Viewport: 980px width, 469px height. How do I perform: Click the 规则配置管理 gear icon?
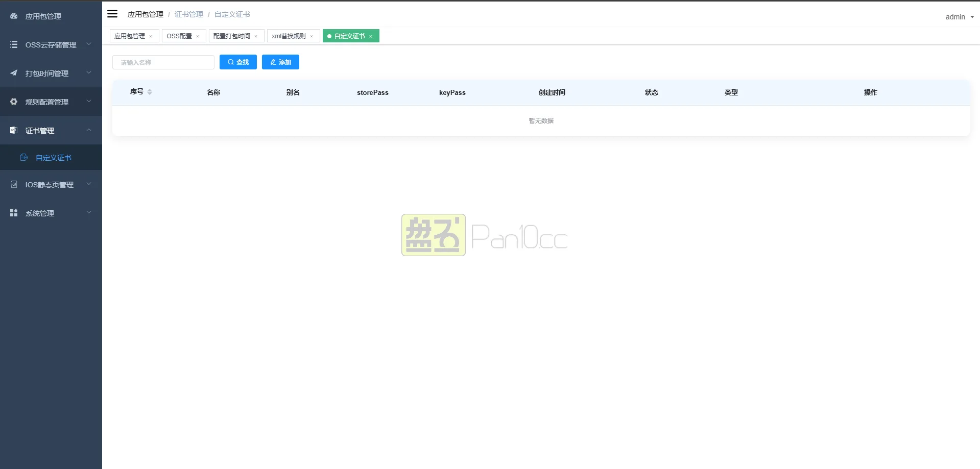point(14,102)
